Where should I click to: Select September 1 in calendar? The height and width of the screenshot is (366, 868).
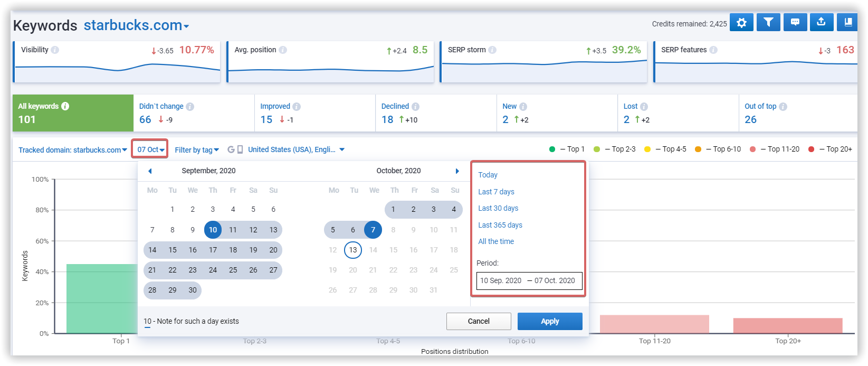tap(173, 209)
